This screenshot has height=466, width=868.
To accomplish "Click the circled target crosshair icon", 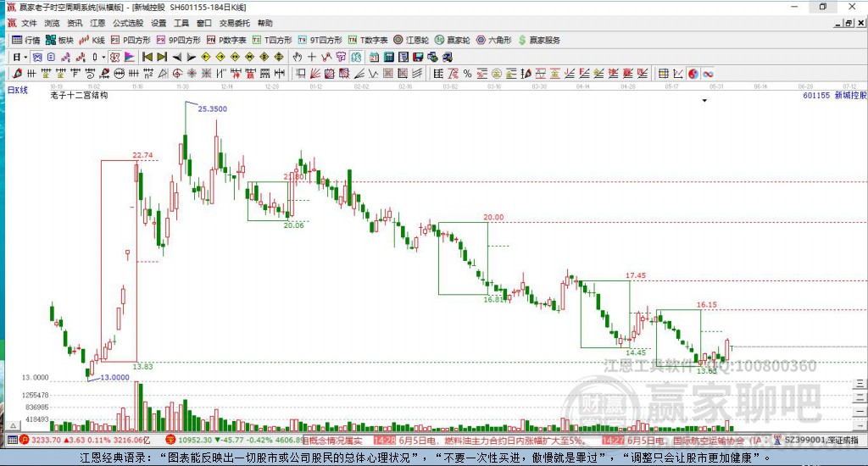I will coord(177,74).
